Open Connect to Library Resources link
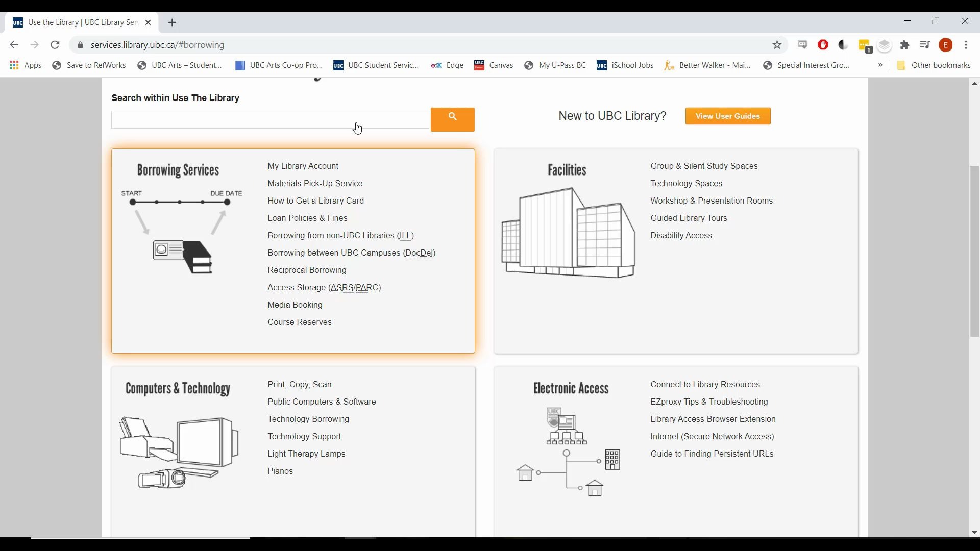The image size is (980, 551). 705,385
